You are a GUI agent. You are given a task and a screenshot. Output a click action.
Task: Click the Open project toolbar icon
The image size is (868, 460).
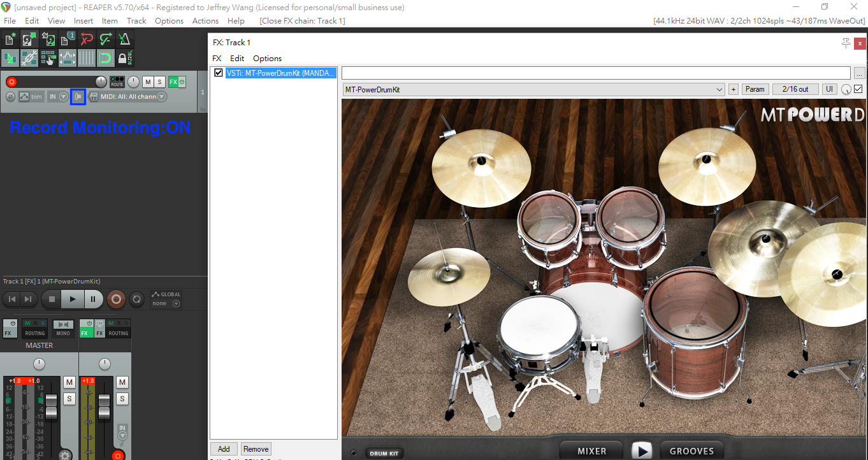click(x=29, y=40)
